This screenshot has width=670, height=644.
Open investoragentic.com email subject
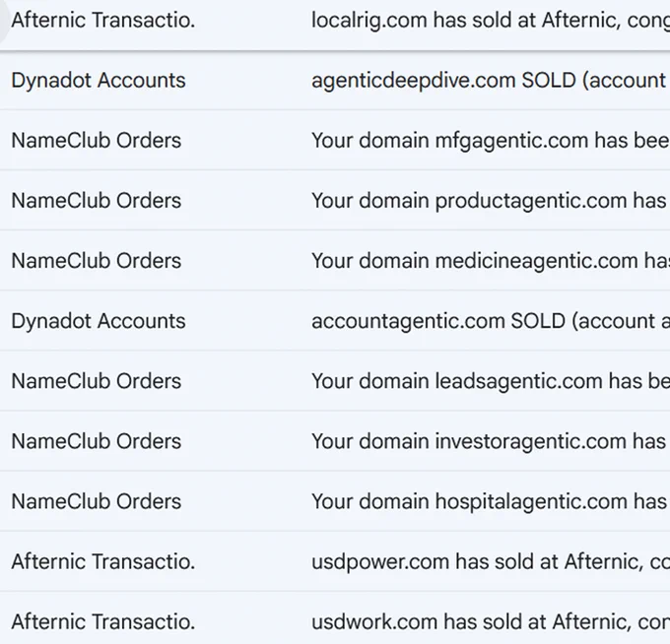pyautogui.click(x=491, y=441)
